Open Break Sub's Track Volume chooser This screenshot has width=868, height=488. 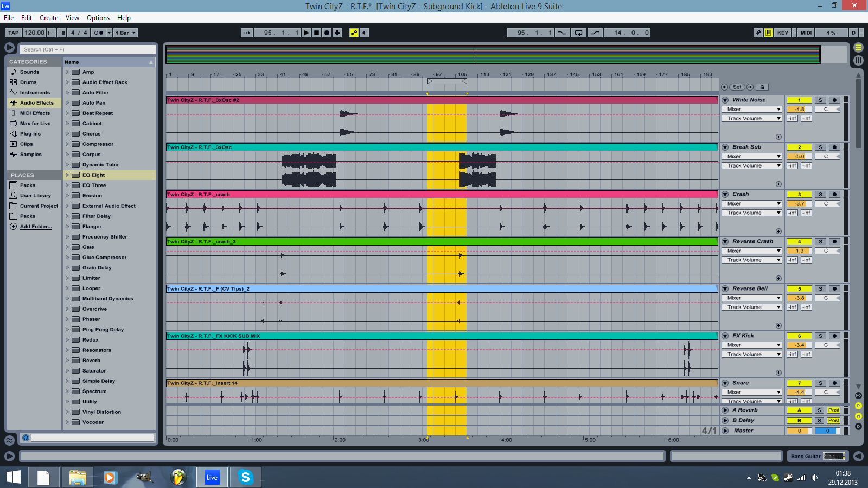tap(751, 166)
